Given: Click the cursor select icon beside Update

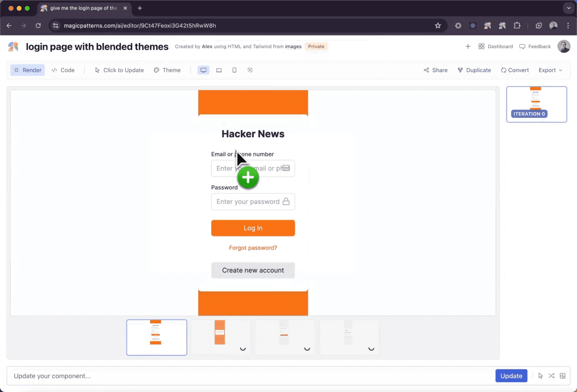Looking at the screenshot, I should point(541,376).
